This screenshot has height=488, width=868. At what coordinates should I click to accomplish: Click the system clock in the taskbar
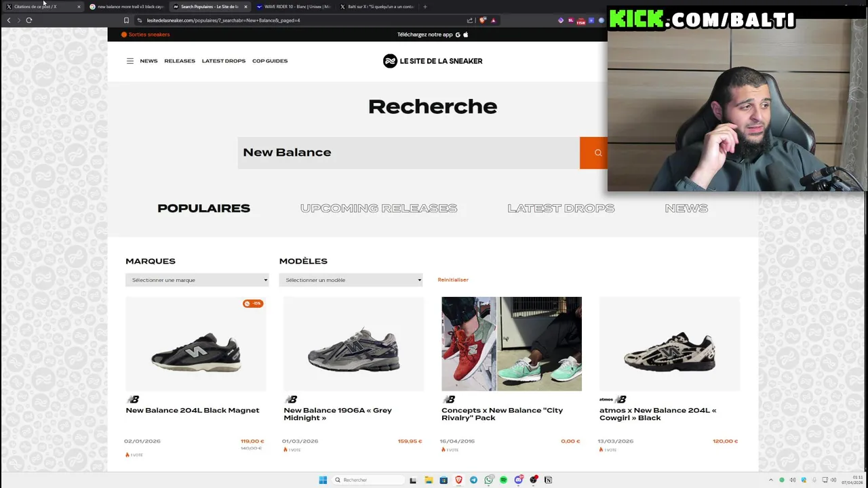pyautogui.click(x=853, y=480)
